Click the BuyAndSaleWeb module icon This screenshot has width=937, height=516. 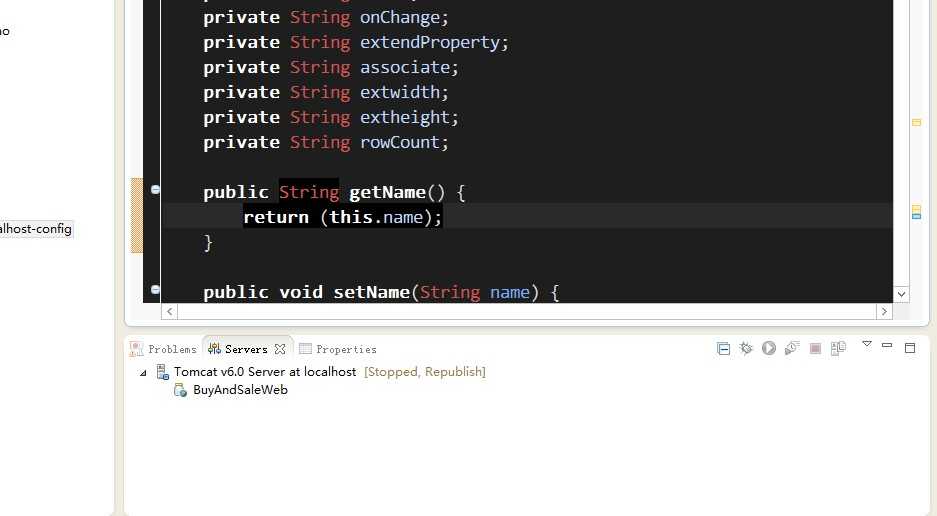click(180, 390)
